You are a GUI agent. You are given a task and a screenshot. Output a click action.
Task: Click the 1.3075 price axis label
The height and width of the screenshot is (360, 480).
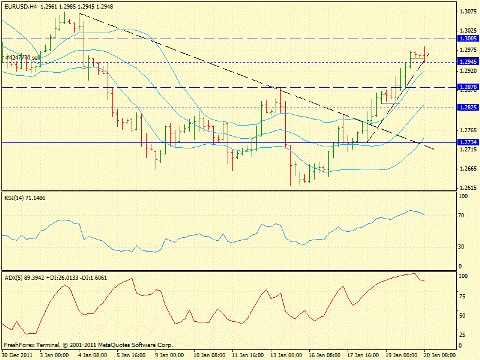coord(468,12)
